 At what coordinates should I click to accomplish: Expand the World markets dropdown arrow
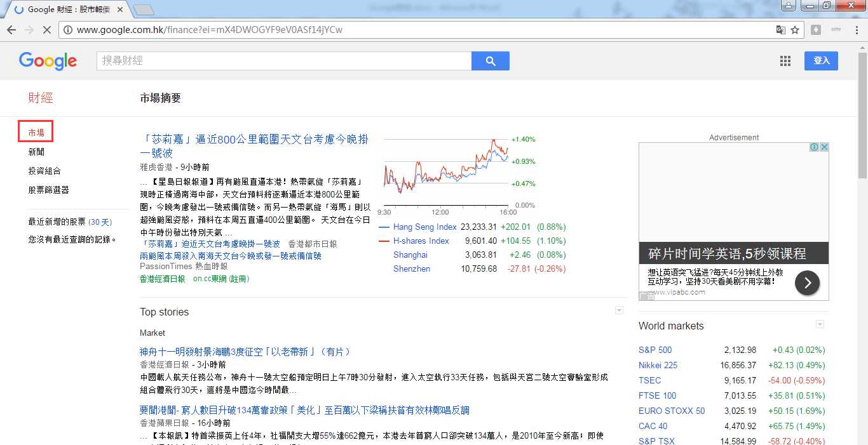(x=820, y=324)
